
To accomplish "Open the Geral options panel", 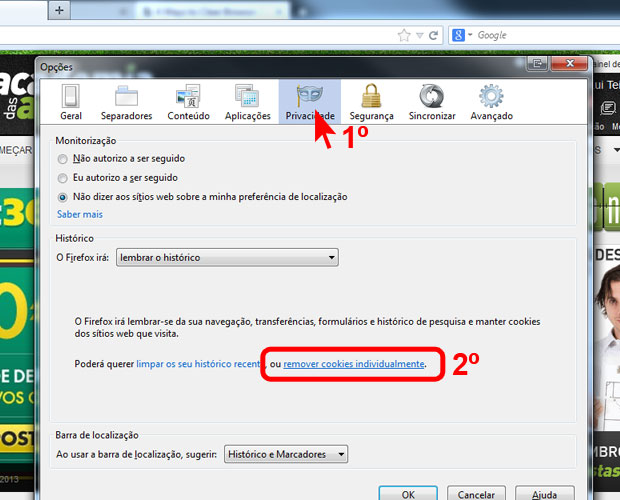I will pyautogui.click(x=71, y=102).
